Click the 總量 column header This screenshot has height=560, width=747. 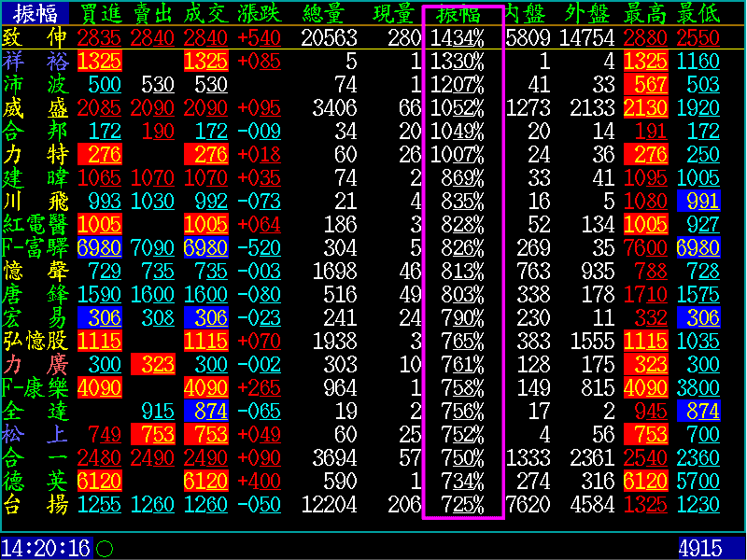[327, 13]
